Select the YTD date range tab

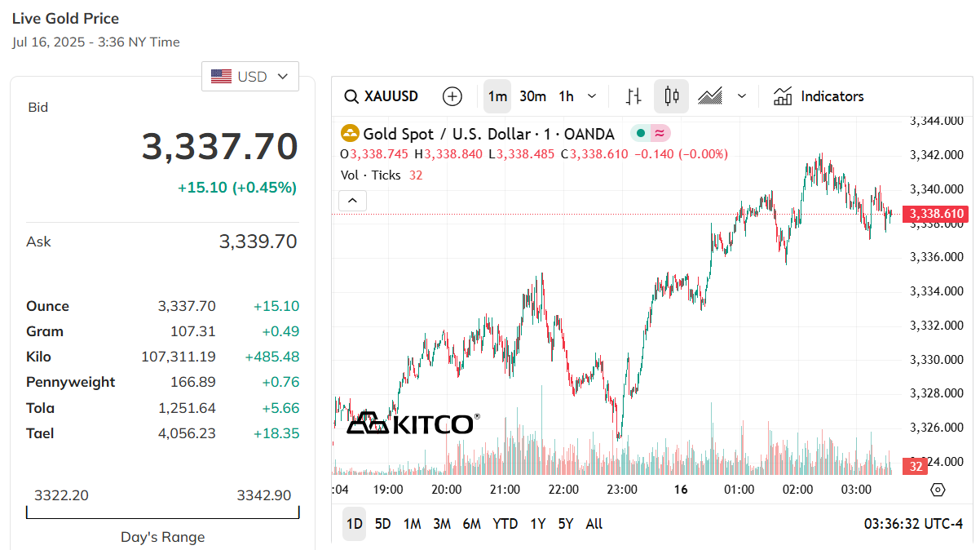pos(505,524)
